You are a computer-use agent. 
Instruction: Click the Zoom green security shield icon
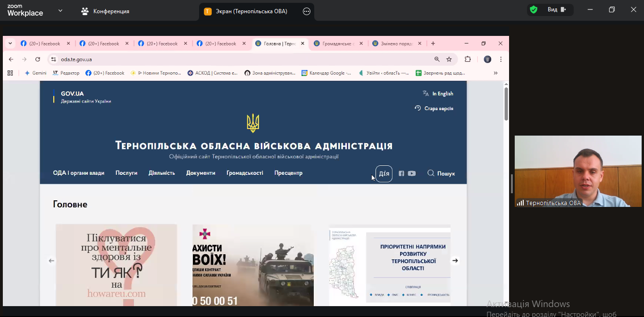pyautogui.click(x=534, y=10)
